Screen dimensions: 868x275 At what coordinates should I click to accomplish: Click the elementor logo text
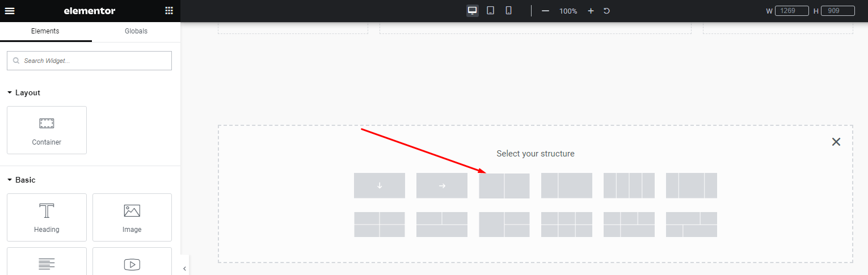(90, 11)
